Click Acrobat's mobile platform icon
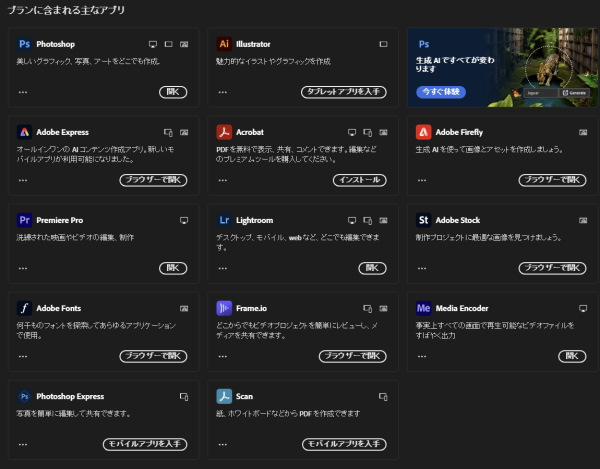 coord(368,132)
